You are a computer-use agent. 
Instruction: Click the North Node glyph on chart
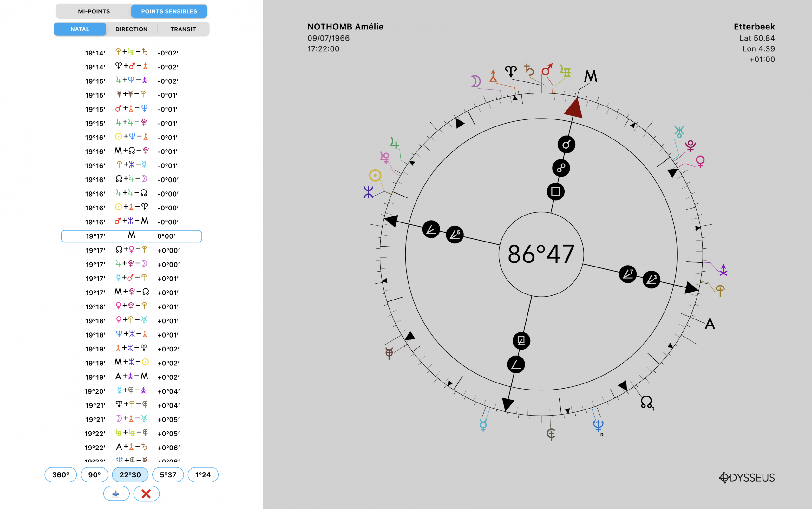(646, 402)
